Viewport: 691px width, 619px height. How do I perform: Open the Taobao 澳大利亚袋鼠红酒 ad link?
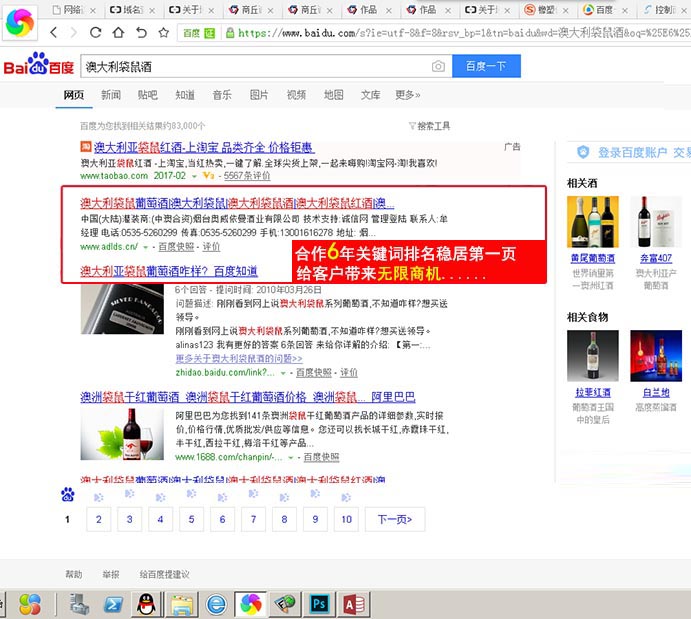coord(204,147)
